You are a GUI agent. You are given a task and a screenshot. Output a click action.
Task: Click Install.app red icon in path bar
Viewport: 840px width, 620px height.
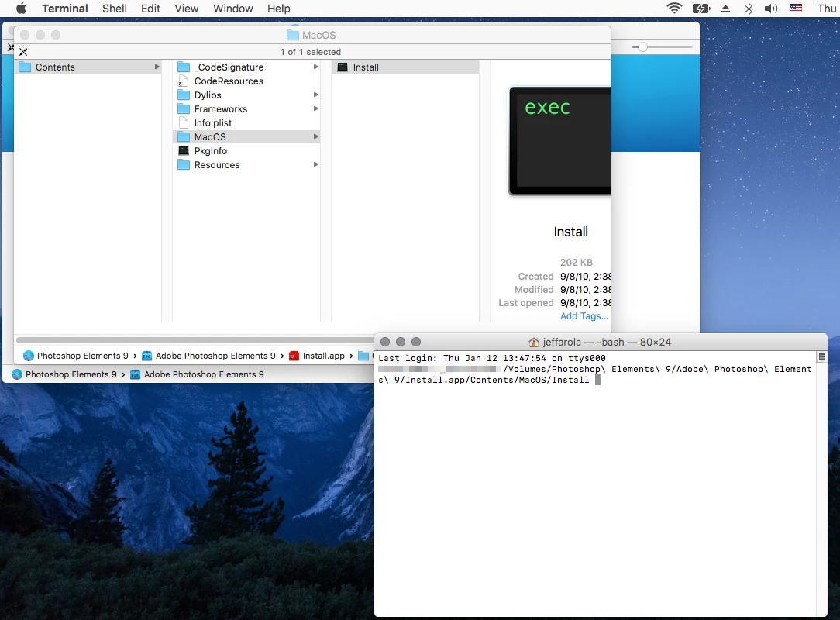(294, 356)
